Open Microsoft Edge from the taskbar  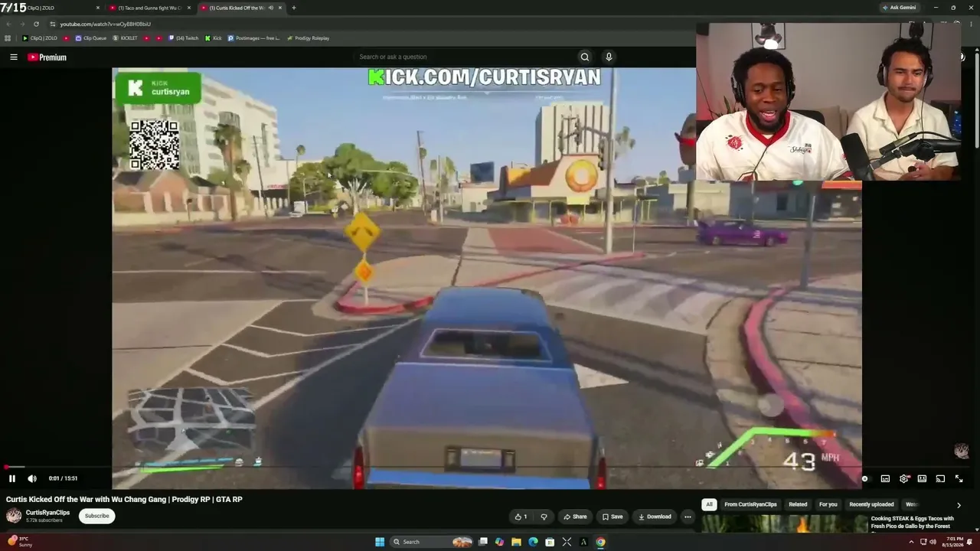tap(533, 542)
